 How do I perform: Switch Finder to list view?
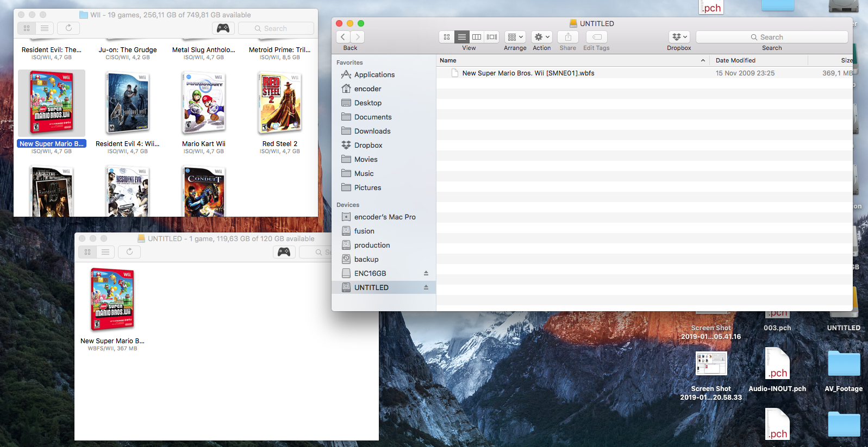pos(462,37)
